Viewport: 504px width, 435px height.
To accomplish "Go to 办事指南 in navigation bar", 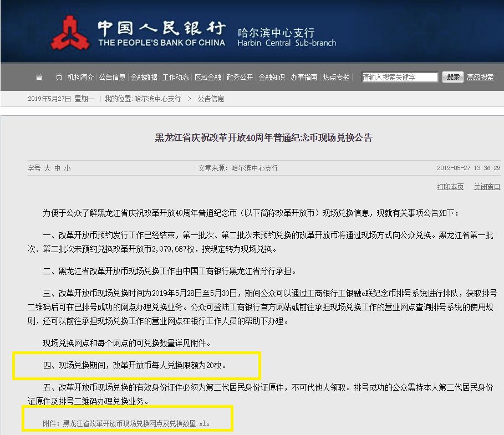I will click(304, 77).
